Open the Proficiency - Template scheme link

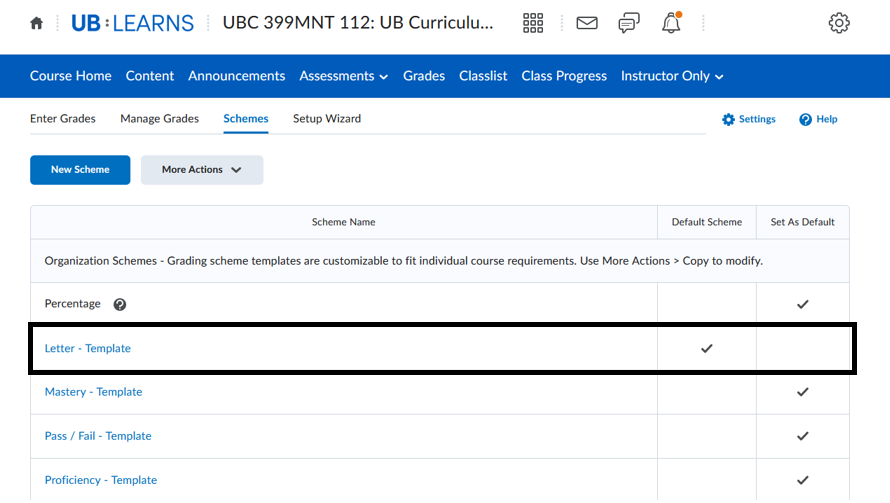click(101, 480)
